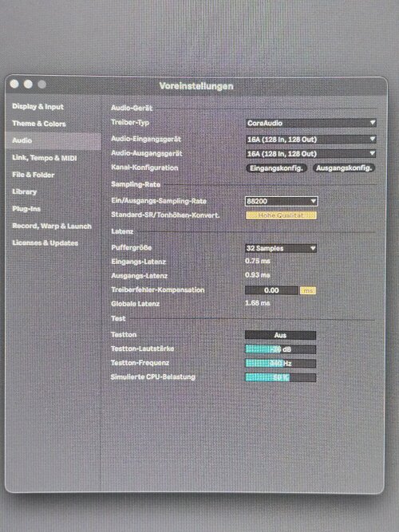This screenshot has height=532, width=399.
Task: Click the Testton-Lautstärke dB slider
Action: (x=280, y=349)
